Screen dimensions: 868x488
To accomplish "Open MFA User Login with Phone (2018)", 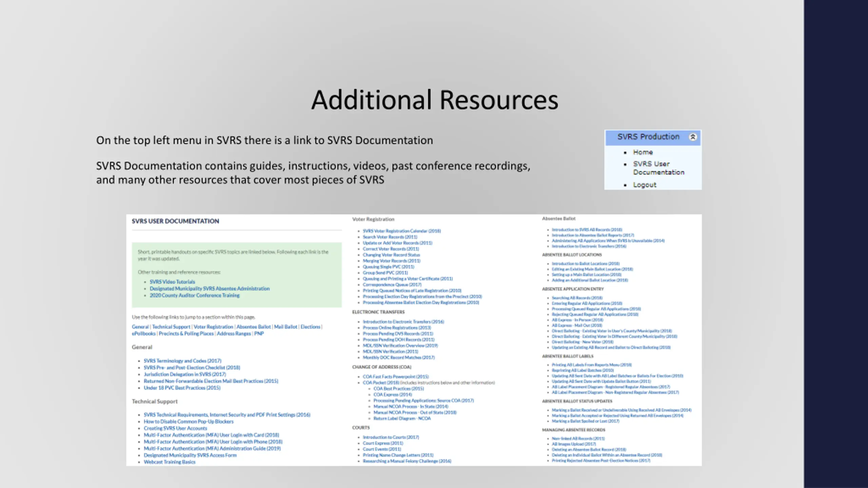I will [213, 442].
